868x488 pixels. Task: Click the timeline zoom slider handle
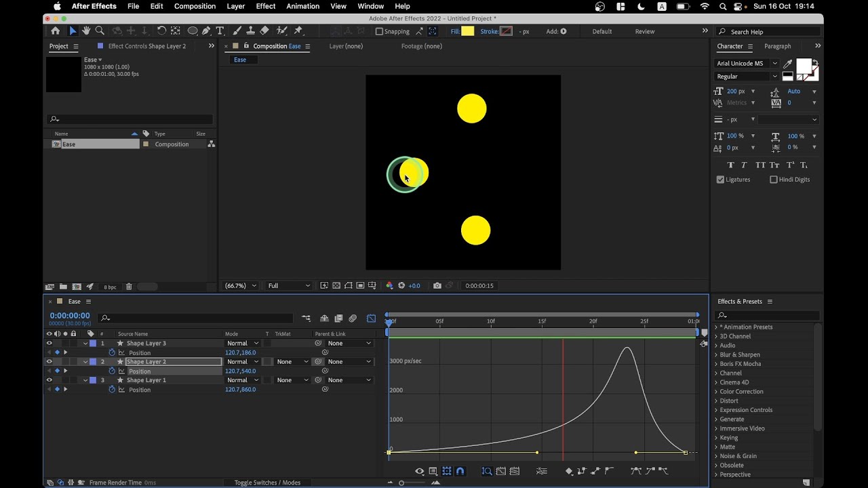pyautogui.click(x=401, y=483)
